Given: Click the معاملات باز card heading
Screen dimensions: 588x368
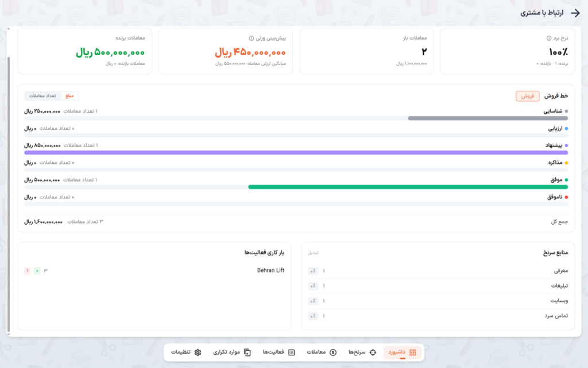Looking at the screenshot, I should (x=415, y=38).
